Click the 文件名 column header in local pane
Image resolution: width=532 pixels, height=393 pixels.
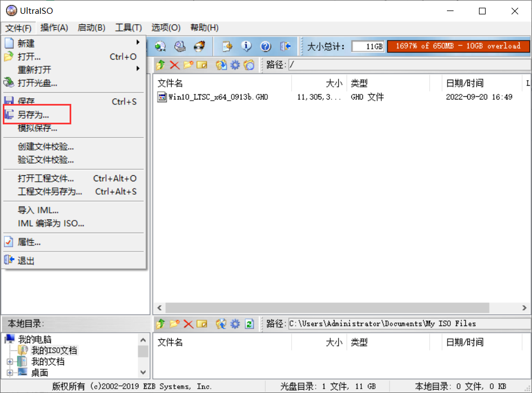[x=223, y=342]
